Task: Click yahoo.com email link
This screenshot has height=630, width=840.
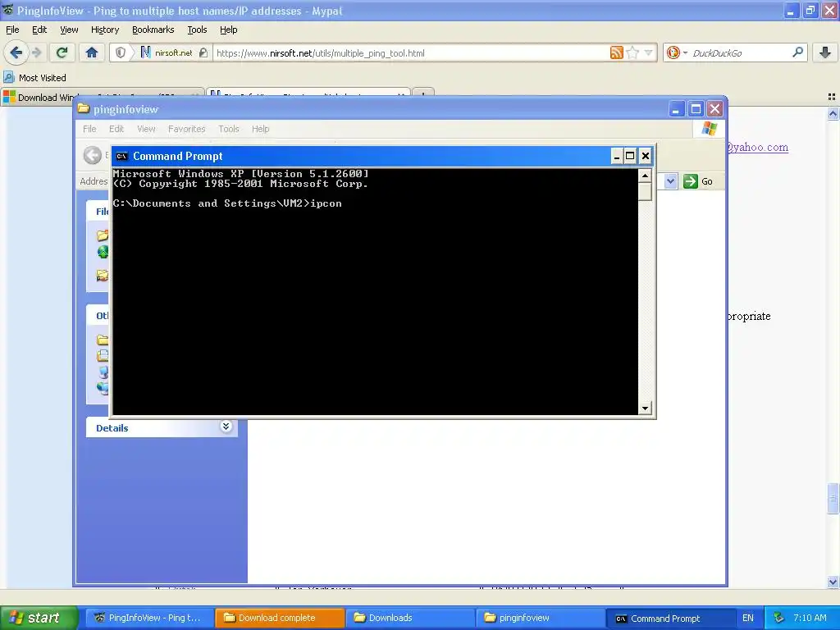Action: [757, 147]
